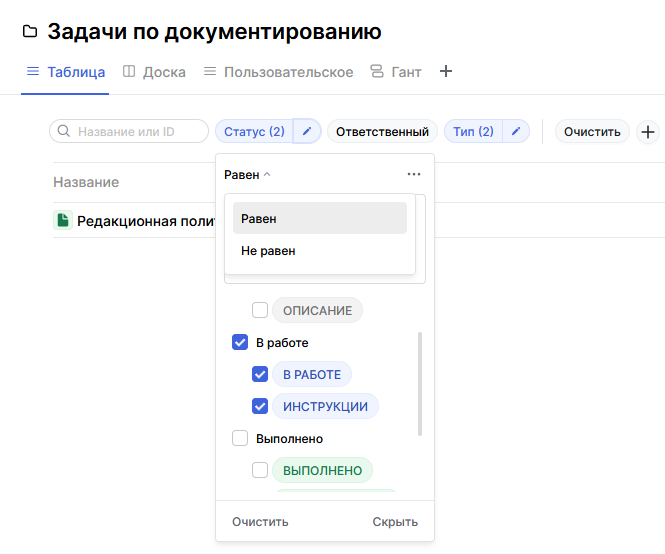Click the folder icon beside the page title

coord(30,33)
